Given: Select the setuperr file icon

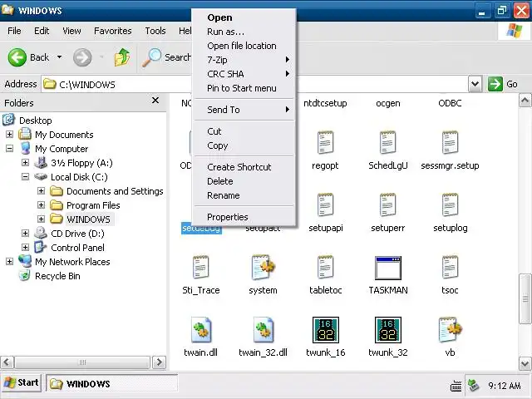Looking at the screenshot, I should 388,205.
